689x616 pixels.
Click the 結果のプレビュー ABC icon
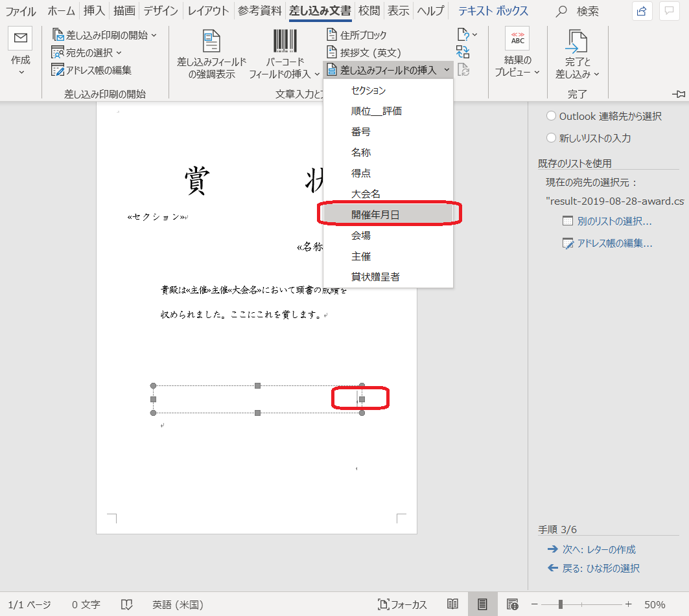pyautogui.click(x=517, y=39)
